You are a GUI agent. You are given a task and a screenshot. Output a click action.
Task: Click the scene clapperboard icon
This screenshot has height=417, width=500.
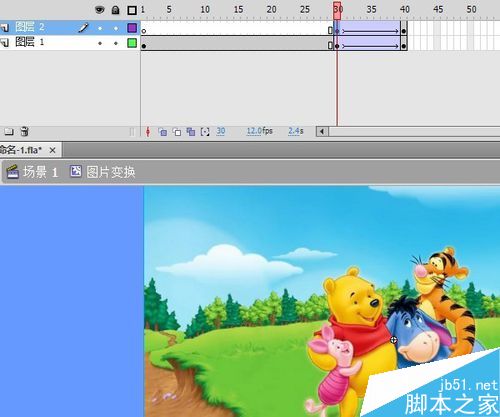[x=13, y=172]
